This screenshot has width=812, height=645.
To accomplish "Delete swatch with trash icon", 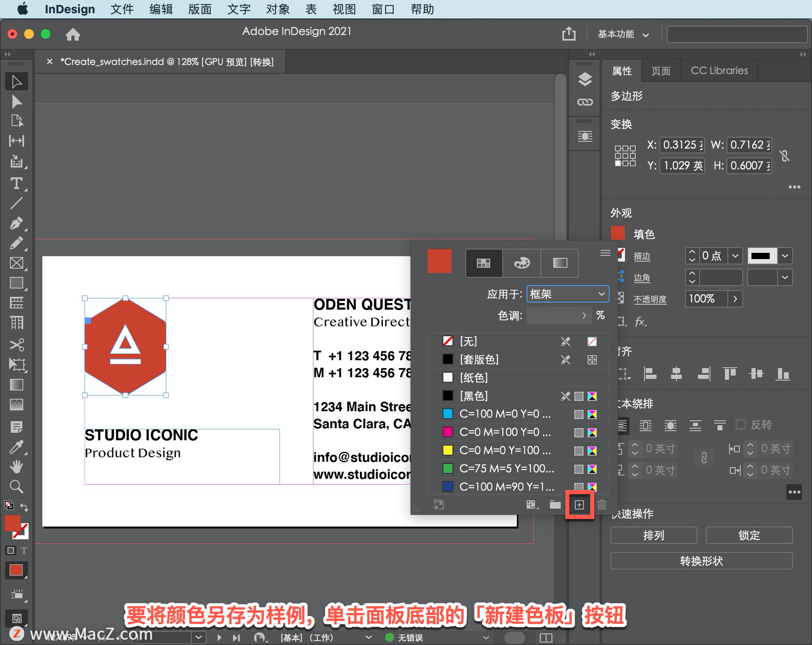I will click(x=602, y=505).
